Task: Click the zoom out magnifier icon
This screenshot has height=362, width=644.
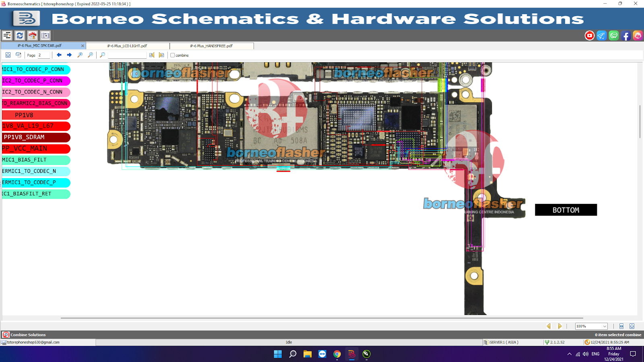Action: [91, 55]
